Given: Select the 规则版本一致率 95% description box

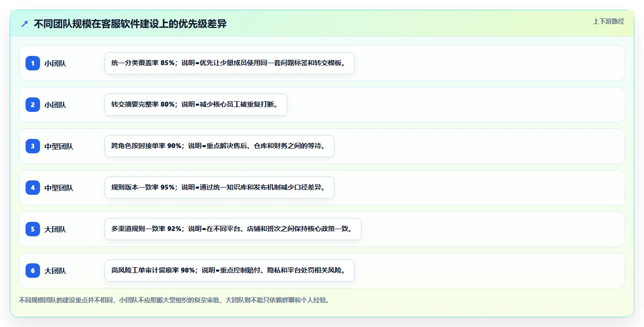Looking at the screenshot, I should pos(219,188).
